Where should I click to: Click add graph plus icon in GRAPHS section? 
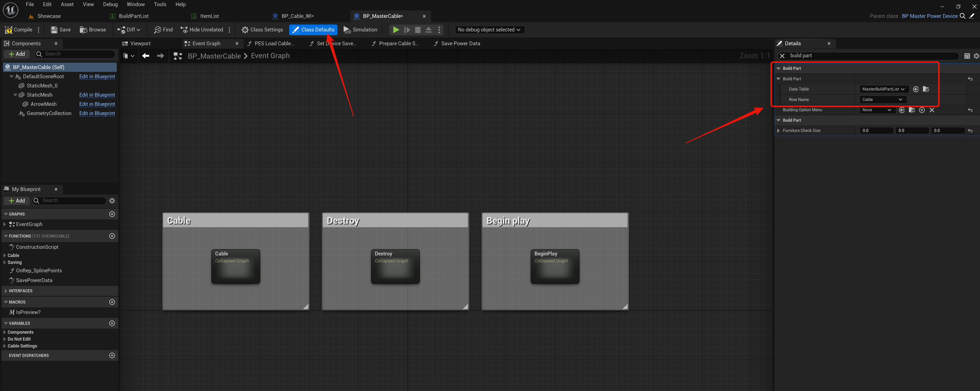[x=112, y=214]
